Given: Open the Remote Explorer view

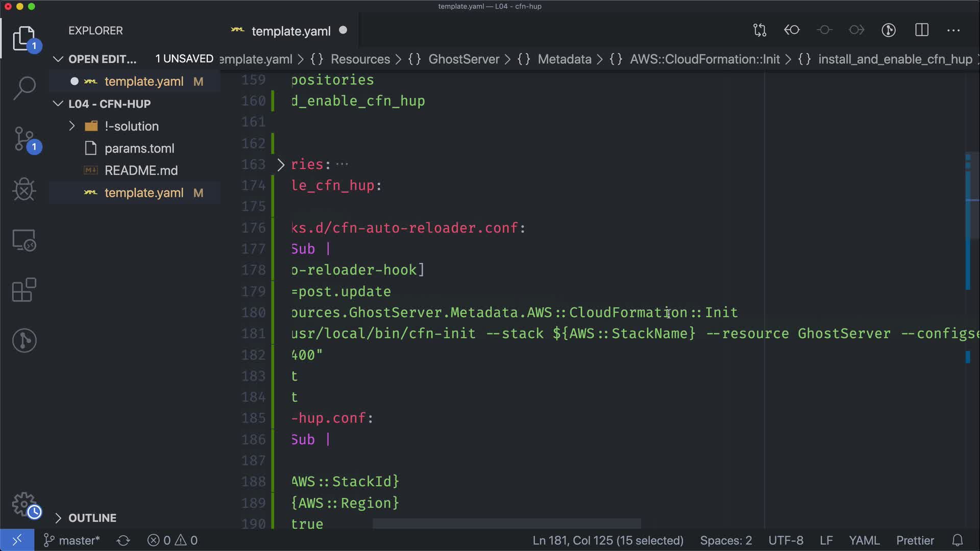Looking at the screenshot, I should click(24, 240).
